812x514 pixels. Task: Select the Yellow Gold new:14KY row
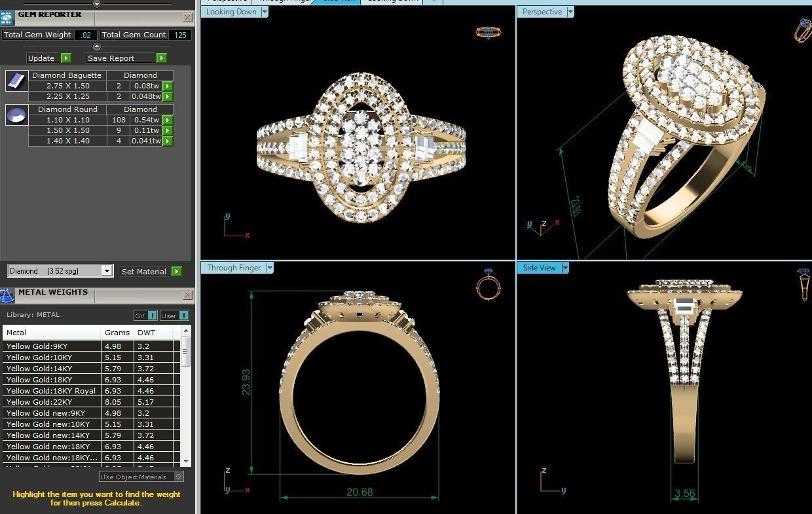coord(92,435)
